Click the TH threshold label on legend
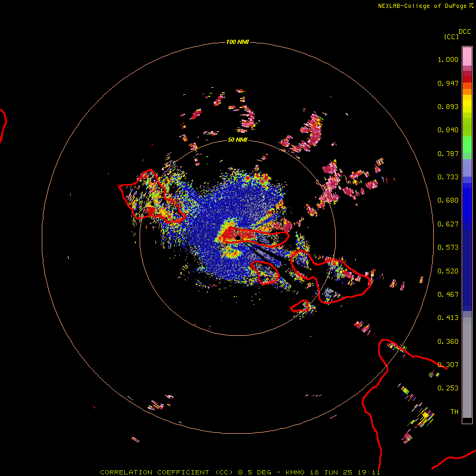476x476 pixels. click(x=454, y=412)
